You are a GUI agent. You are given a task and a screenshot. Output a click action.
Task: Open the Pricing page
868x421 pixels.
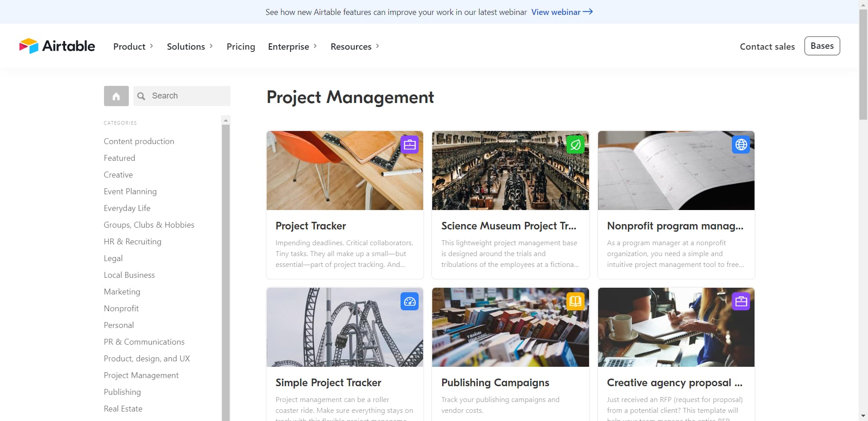click(241, 46)
